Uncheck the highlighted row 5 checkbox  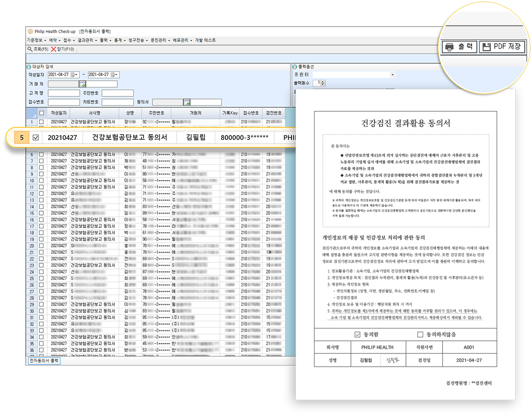point(35,137)
